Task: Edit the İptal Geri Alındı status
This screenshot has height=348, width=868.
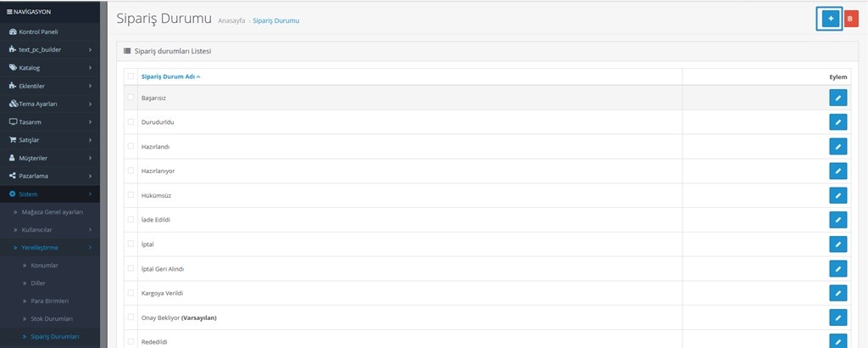Action: (837, 269)
